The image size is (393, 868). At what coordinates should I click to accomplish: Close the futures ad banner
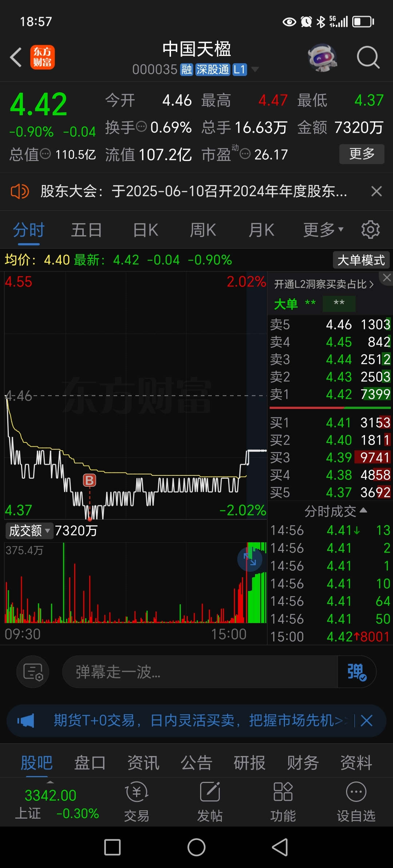tap(366, 720)
